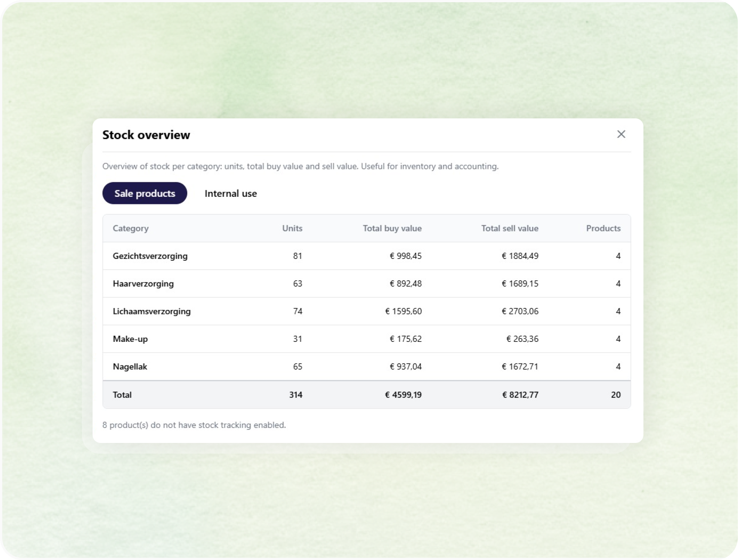Click the € 8212,77 total sell value
Viewport: 738px width, 560px height.
520,395
